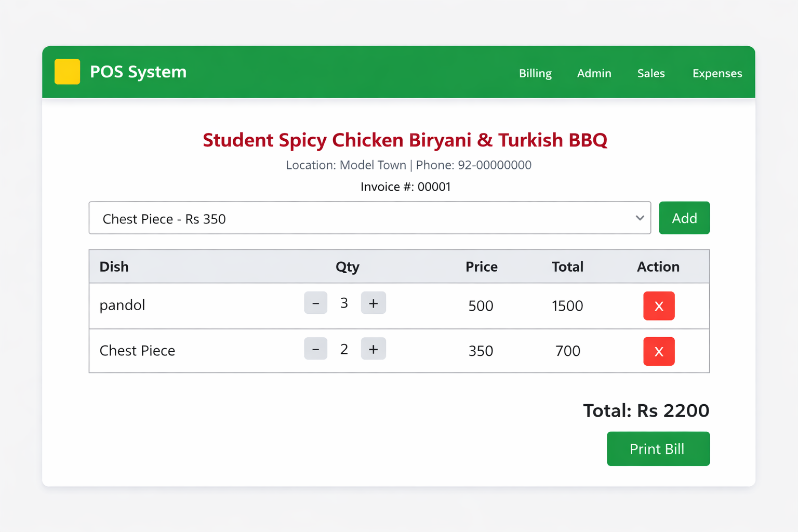Image resolution: width=798 pixels, height=532 pixels.
Task: Delete Chest Piece row via red X
Action: pos(658,352)
